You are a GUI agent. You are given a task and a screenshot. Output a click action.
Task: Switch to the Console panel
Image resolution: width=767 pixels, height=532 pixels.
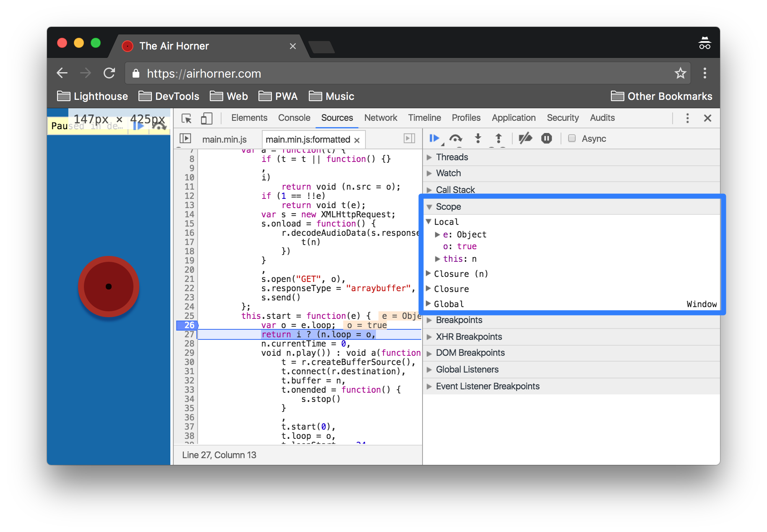[x=294, y=118]
